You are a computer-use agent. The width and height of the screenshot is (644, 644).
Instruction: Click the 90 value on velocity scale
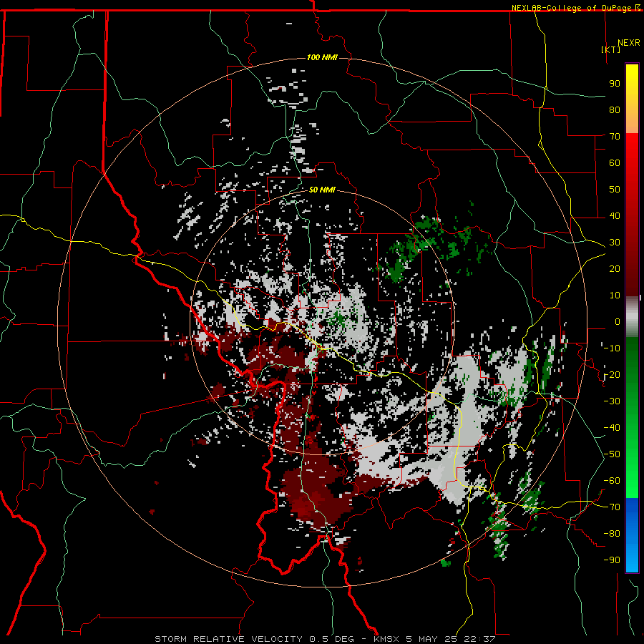[x=615, y=84]
